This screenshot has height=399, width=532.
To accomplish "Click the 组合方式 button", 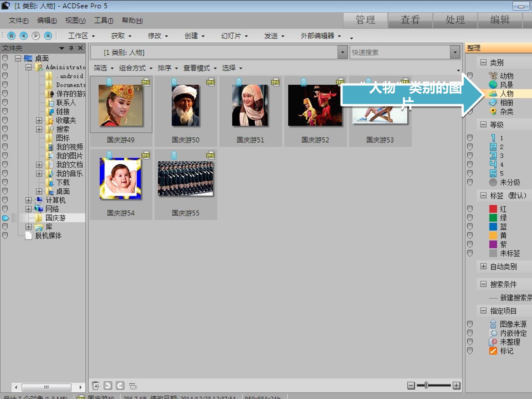I will tap(136, 68).
